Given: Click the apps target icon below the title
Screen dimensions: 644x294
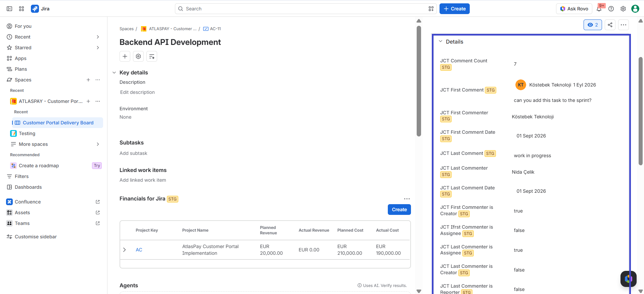Looking at the screenshot, I should (138, 56).
